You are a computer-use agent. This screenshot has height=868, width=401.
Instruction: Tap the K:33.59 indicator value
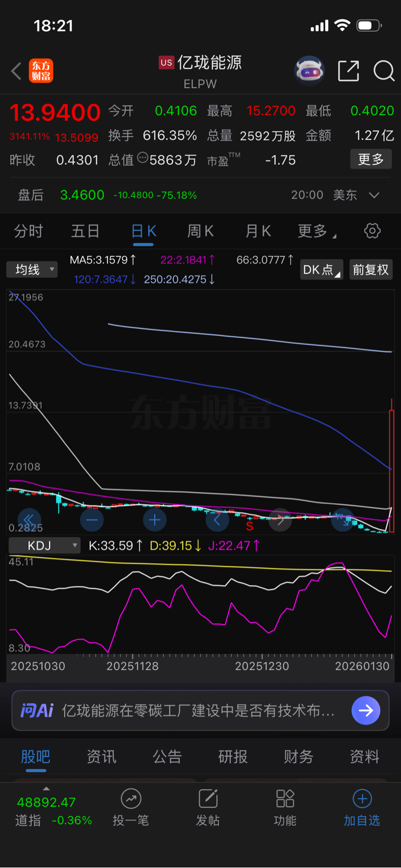[x=115, y=545]
